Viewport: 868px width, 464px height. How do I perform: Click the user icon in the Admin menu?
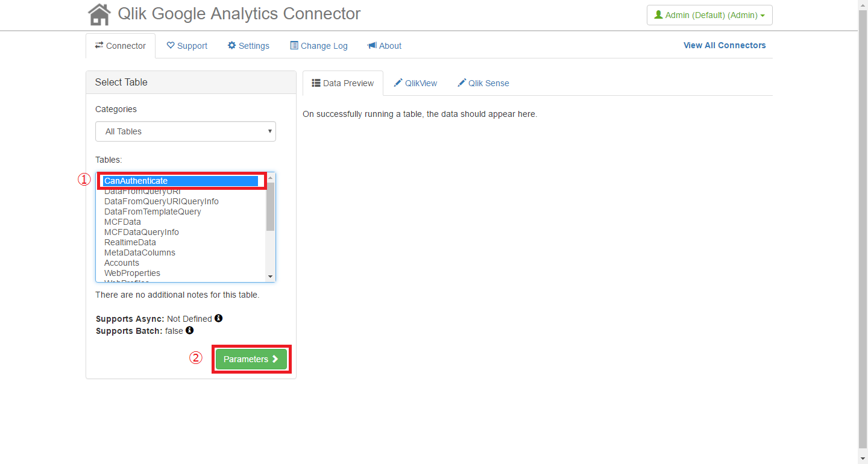(659, 15)
